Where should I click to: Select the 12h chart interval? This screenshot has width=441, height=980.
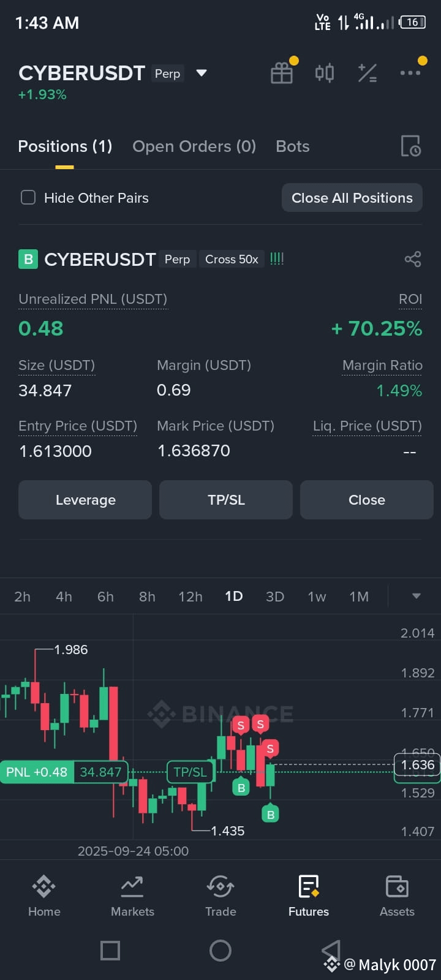190,597
